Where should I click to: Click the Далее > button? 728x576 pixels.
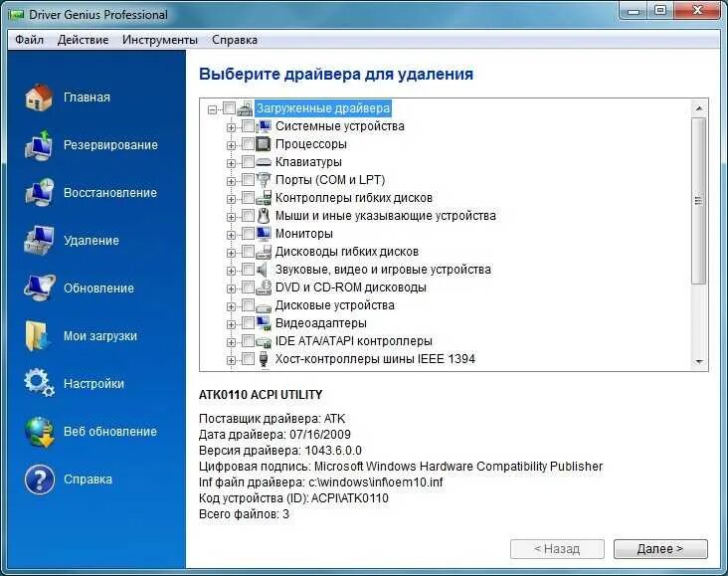[660, 549]
